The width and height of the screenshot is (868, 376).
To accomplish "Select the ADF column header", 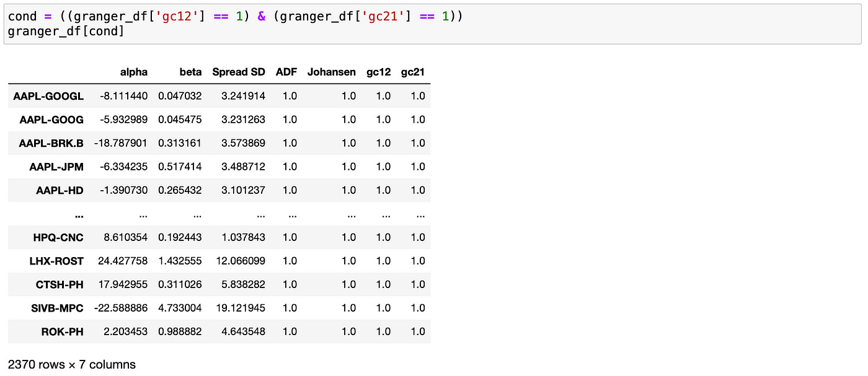I will (x=286, y=72).
